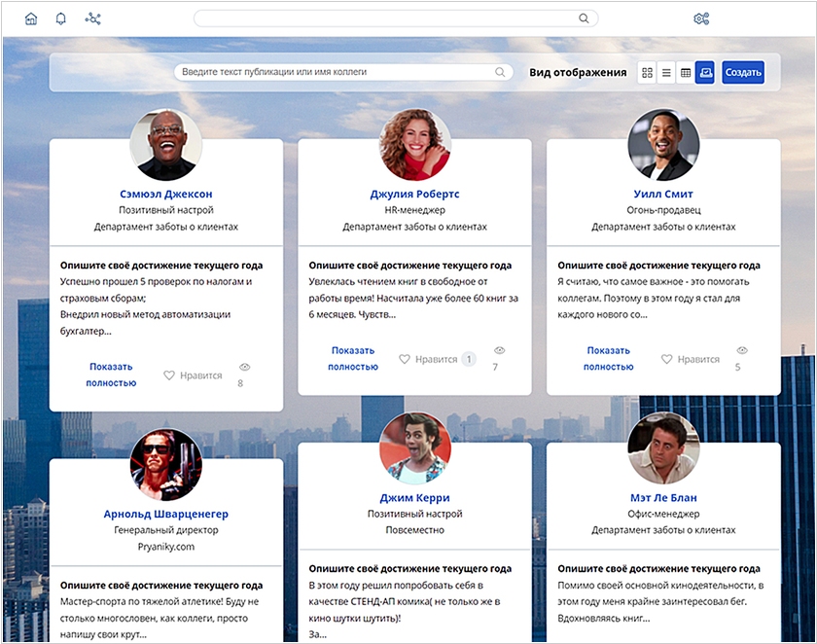Click Арнольд Шварценегер avatar photo
Viewport: 817px width, 644px height.
point(166,465)
